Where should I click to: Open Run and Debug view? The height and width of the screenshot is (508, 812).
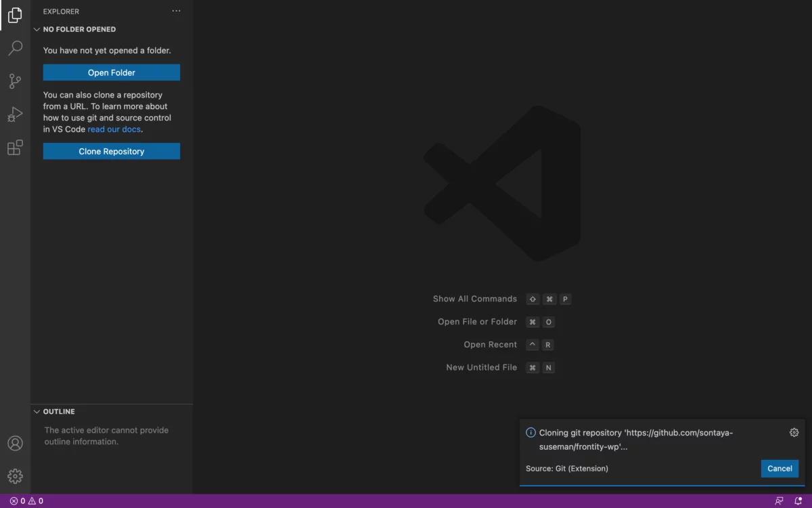tap(15, 114)
